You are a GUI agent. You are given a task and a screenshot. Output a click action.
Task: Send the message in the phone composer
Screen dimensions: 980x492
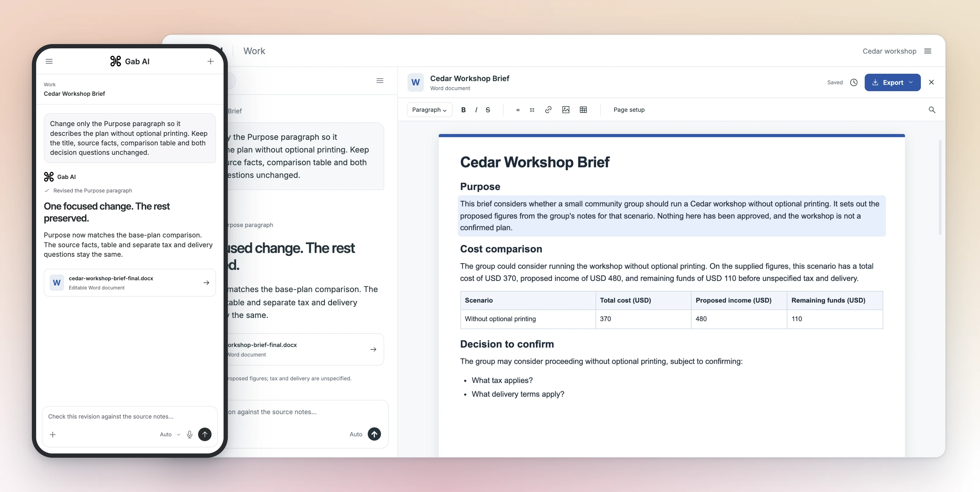coord(205,434)
